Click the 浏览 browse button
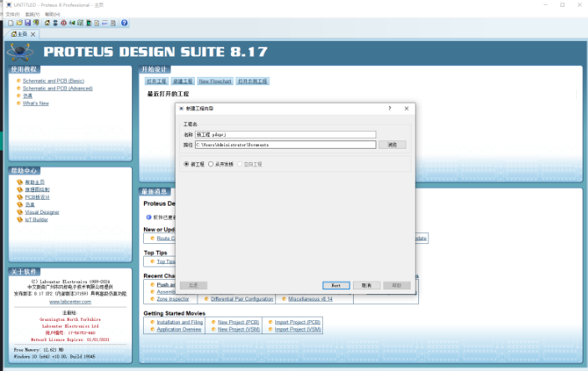The image size is (588, 371). pos(392,145)
